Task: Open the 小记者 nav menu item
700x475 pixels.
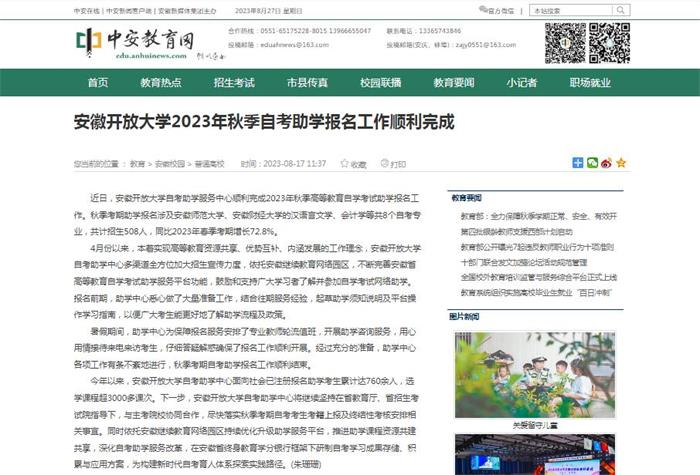Action: coord(521,83)
